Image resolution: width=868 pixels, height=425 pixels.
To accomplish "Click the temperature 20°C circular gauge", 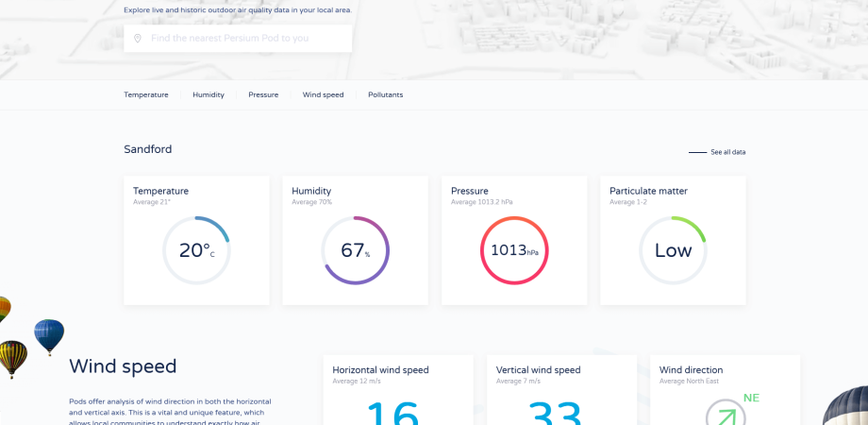I will click(196, 250).
